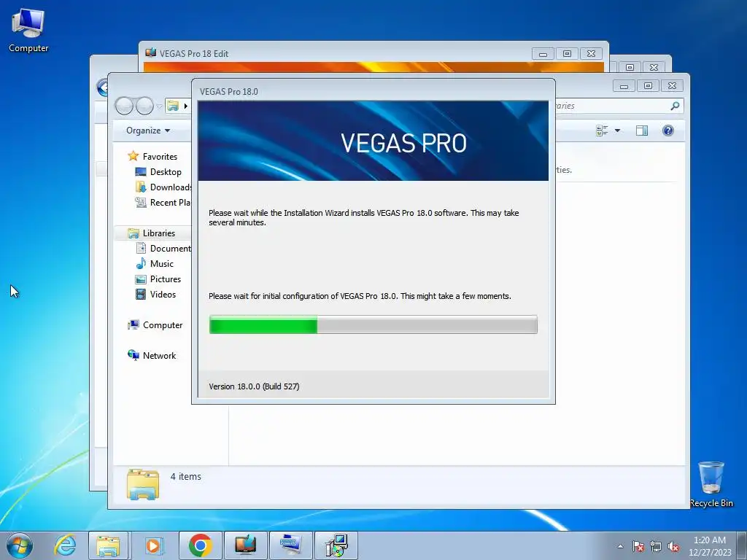Select Documents library in sidebar
Viewport: 747px width, 560px height.
(x=163, y=248)
